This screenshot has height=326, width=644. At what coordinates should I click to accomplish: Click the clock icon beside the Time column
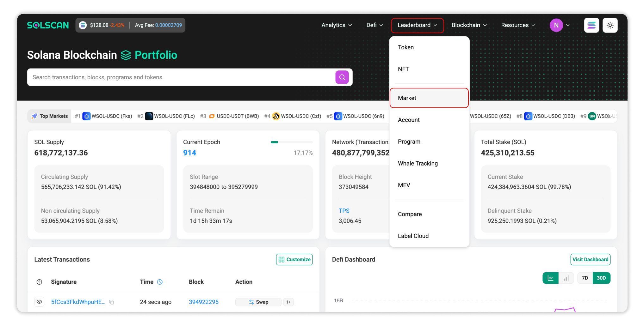[x=160, y=282]
